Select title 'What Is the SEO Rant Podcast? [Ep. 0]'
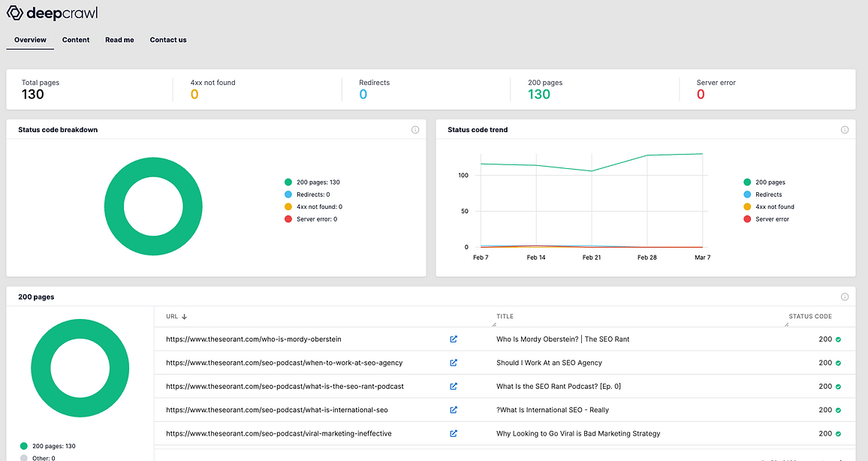 (x=559, y=386)
